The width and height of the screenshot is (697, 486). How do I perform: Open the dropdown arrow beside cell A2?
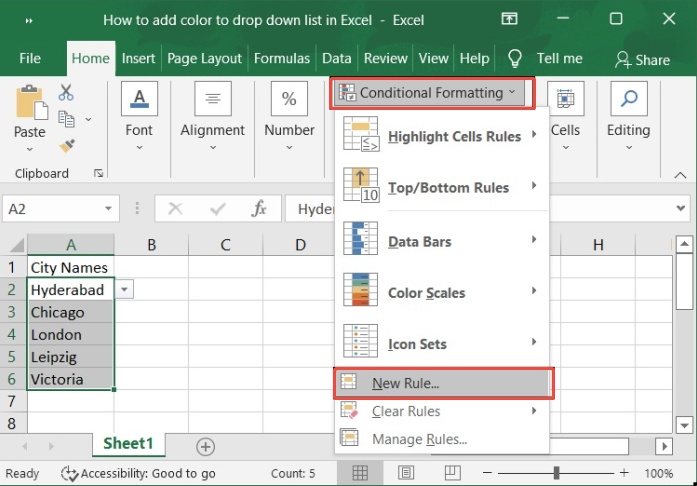tap(124, 290)
